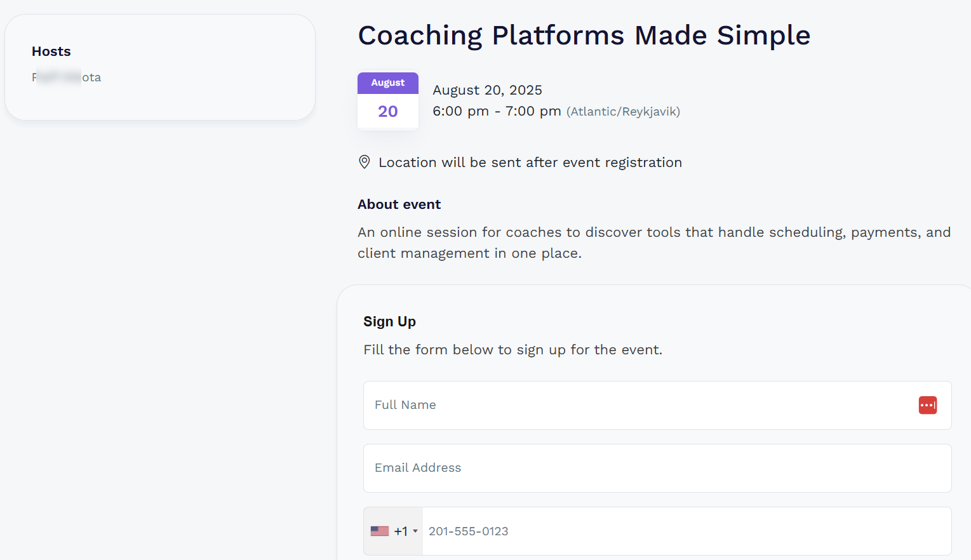971x560 pixels.
Task: Click the US flag icon in phone field
Action: pyautogui.click(x=379, y=531)
